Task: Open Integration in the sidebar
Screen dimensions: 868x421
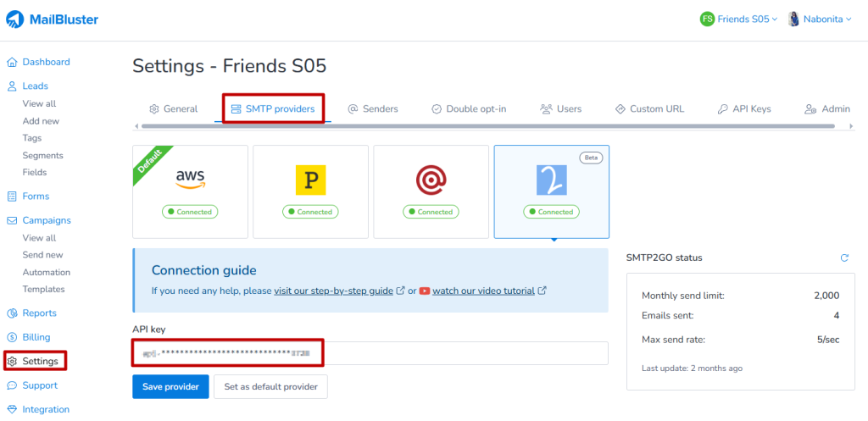Action: click(46, 409)
